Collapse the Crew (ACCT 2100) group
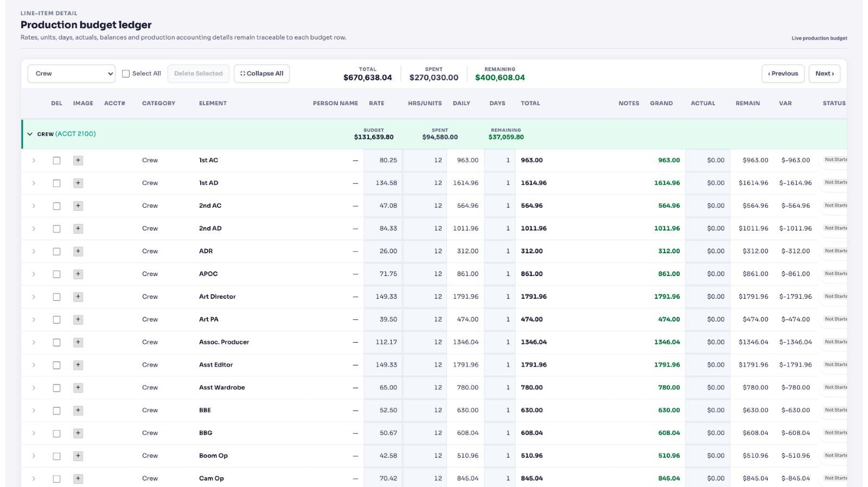The height and width of the screenshot is (487, 868). click(30, 134)
